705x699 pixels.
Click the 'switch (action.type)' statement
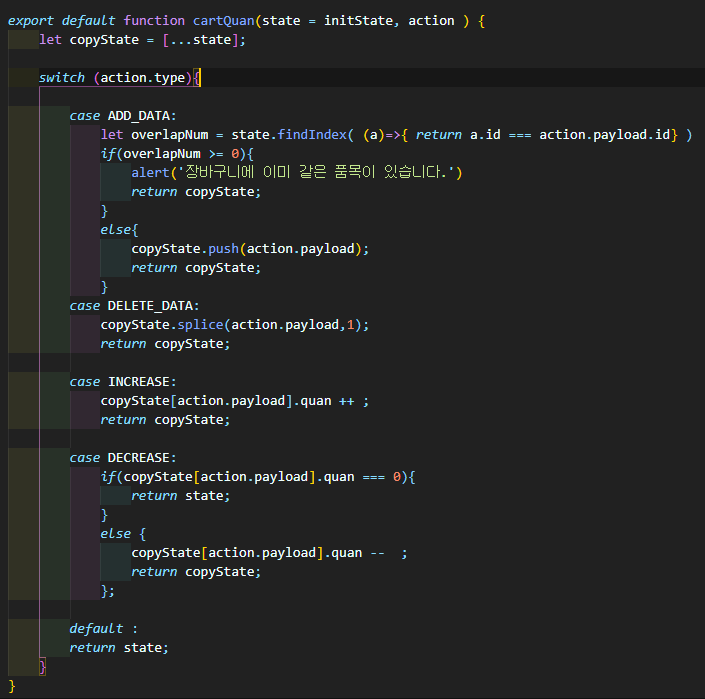pyautogui.click(x=120, y=78)
